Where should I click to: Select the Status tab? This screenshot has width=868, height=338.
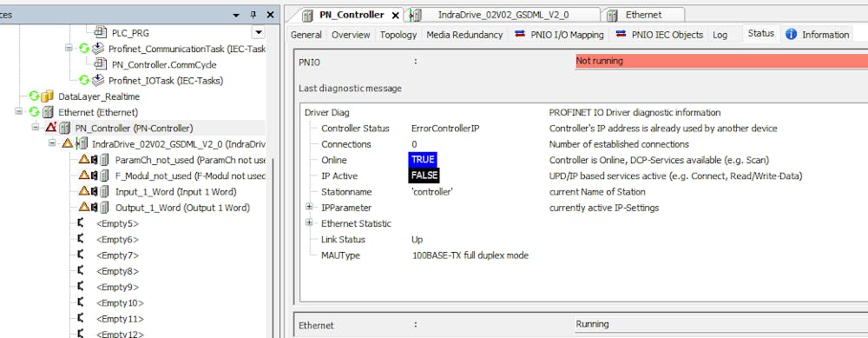click(x=760, y=33)
